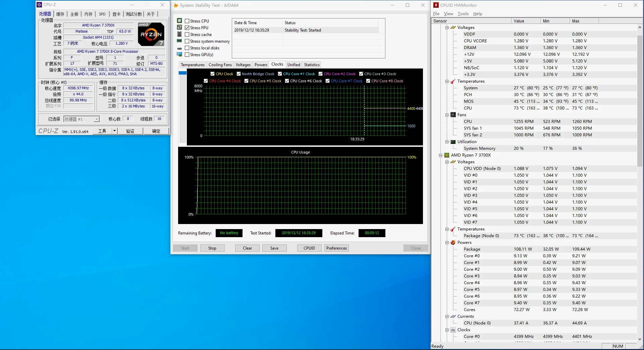Click the HWMonitor lightning icon in title bar
This screenshot has height=350, width=644.
436,5
